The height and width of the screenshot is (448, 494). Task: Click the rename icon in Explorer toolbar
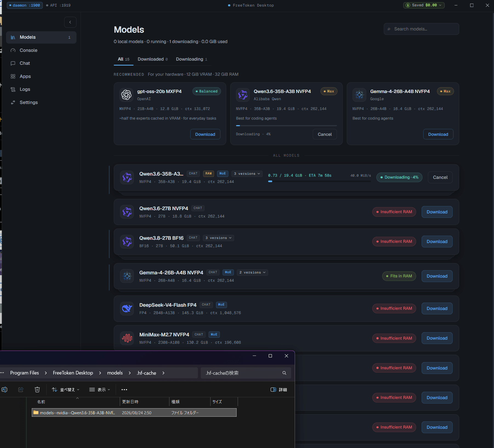point(4,390)
